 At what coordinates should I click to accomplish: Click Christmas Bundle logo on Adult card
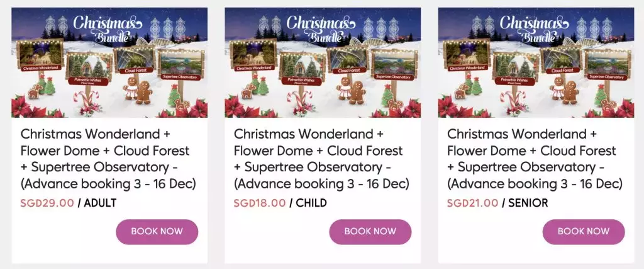pos(102,28)
